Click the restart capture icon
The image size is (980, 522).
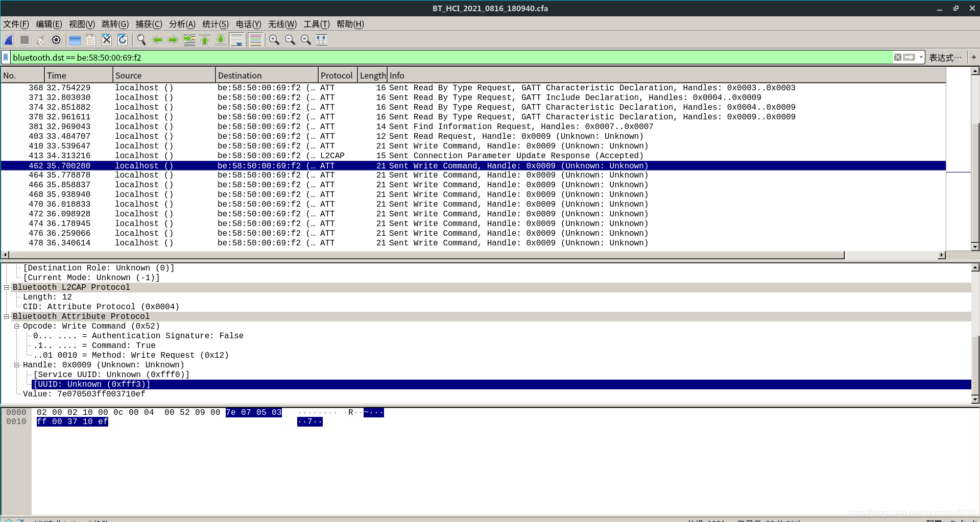(x=40, y=40)
